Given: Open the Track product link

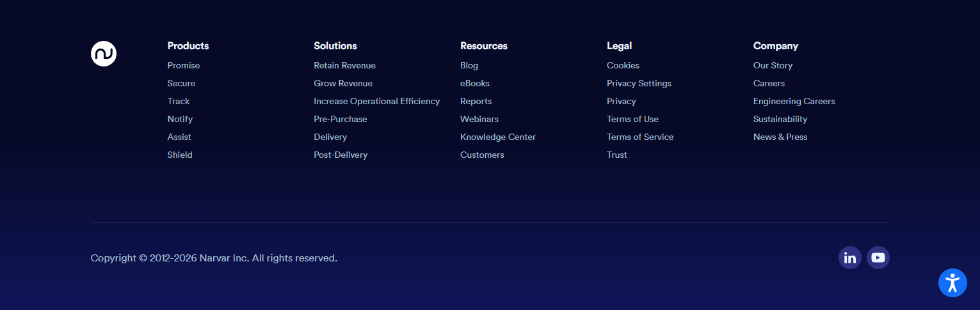Looking at the screenshot, I should pyautogui.click(x=179, y=101).
